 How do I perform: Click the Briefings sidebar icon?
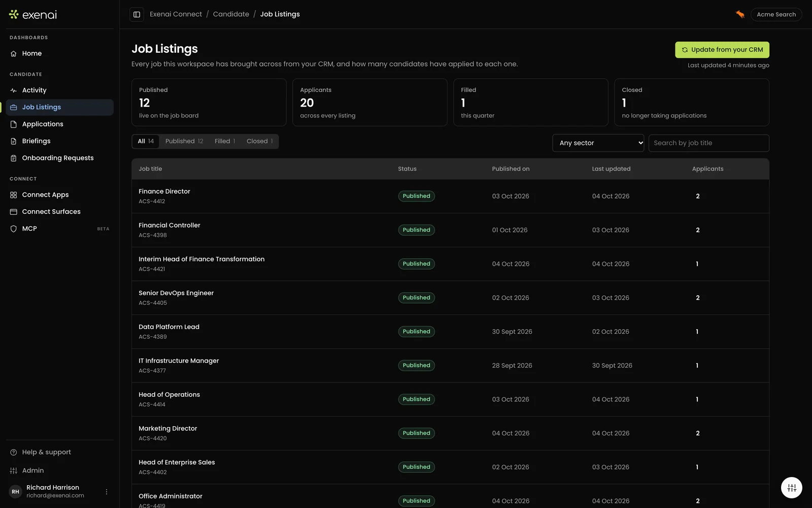point(14,141)
